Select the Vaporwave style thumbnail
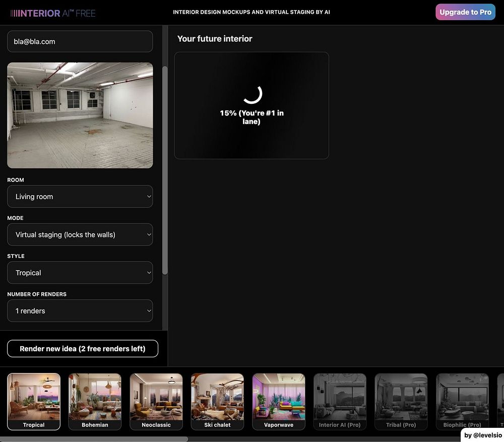The height and width of the screenshot is (442, 504). tap(279, 402)
